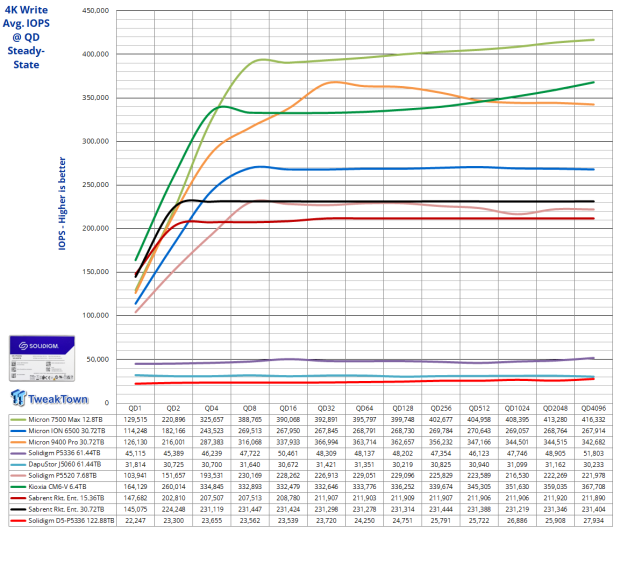620x568 pixels.
Task: Click the 400,000 y-axis label
Action: point(96,54)
